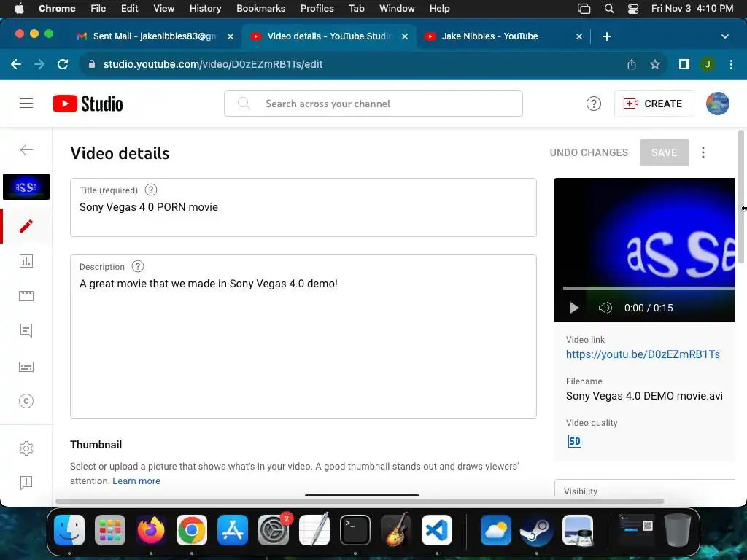Open the YouTube Studio hamburger menu
The image size is (747, 560).
(26, 104)
